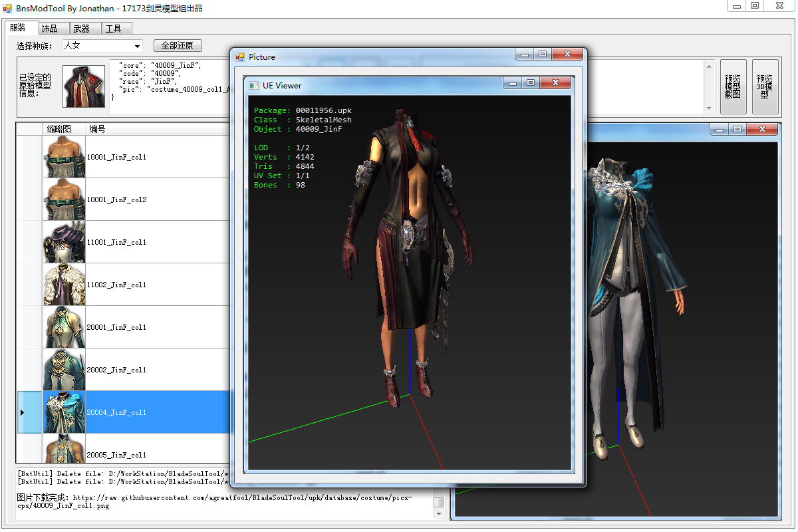Click the original model costume thumbnail
Viewport: 798px width, 532px height.
pyautogui.click(x=84, y=86)
